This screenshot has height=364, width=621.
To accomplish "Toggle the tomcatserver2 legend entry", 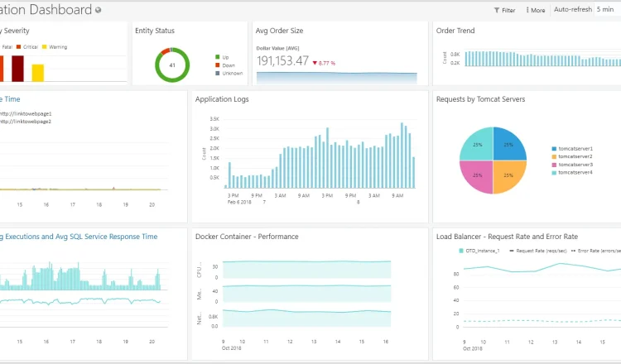I will coord(572,156).
